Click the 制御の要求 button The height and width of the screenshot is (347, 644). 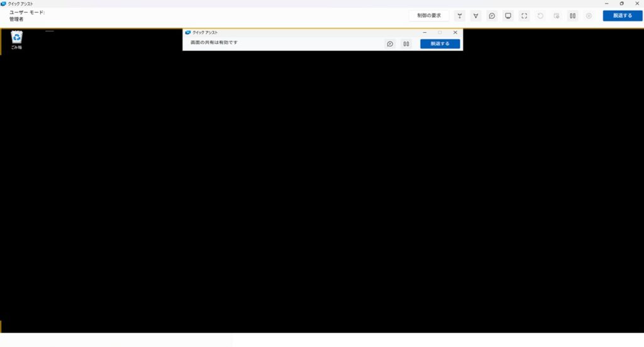tap(429, 16)
